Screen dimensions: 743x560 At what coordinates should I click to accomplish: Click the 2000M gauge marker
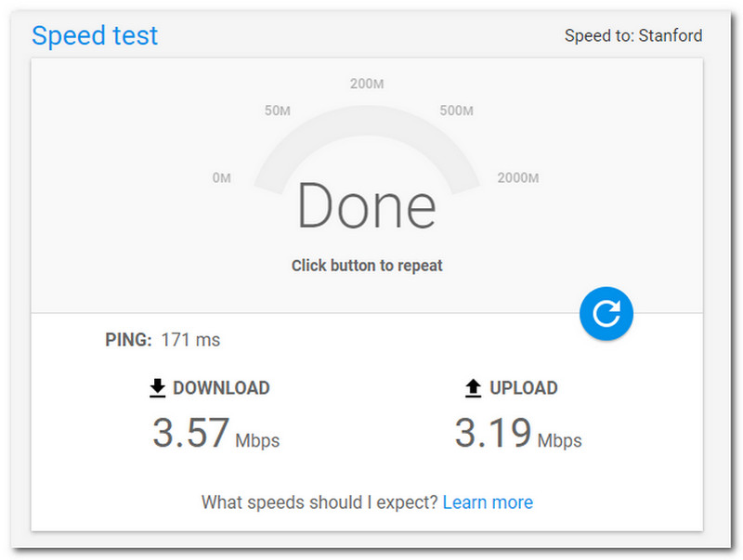click(517, 177)
